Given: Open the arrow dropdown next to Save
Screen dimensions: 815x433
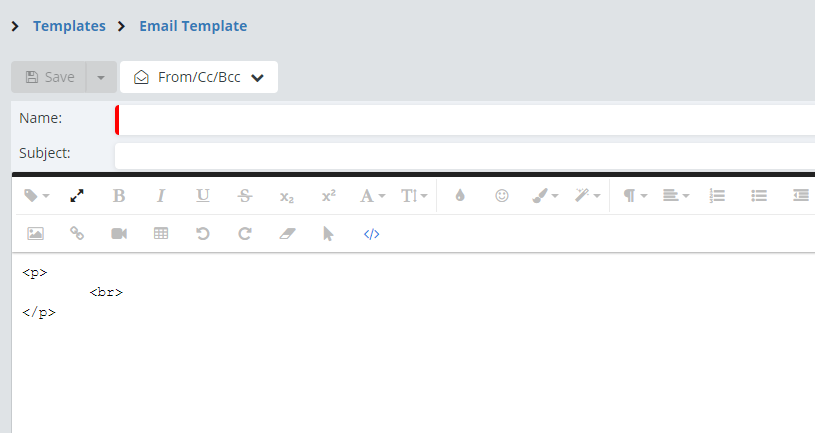Looking at the screenshot, I should click(x=101, y=77).
